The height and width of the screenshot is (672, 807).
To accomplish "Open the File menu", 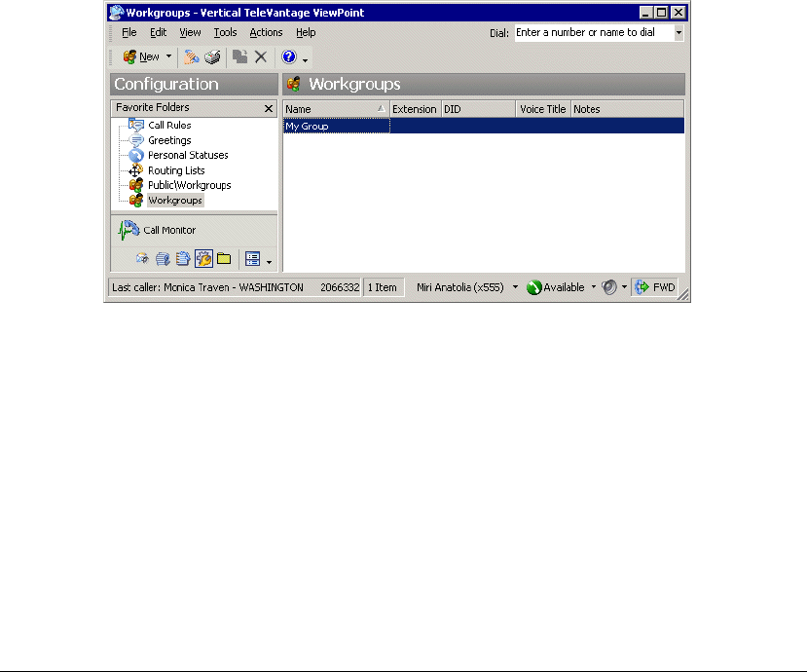I will click(128, 32).
